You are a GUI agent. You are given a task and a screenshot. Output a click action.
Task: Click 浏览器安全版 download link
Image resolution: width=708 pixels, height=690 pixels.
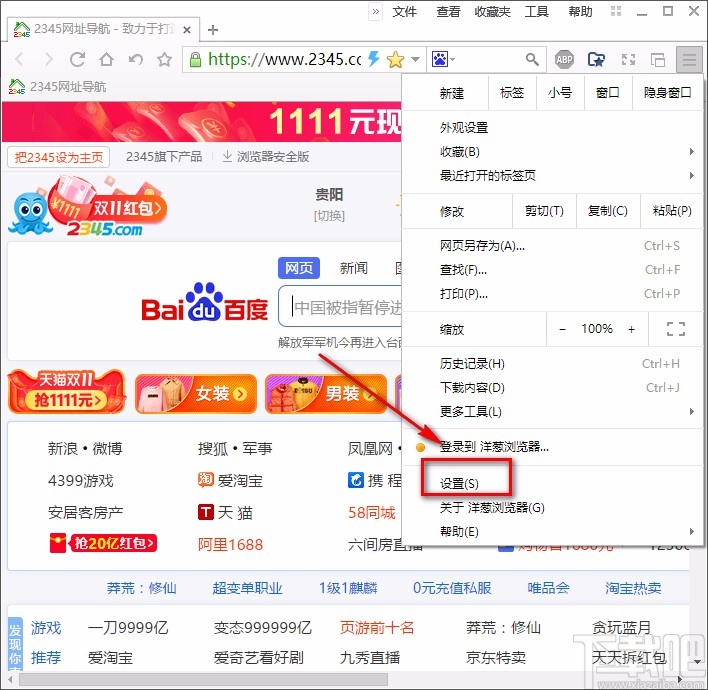(x=266, y=157)
